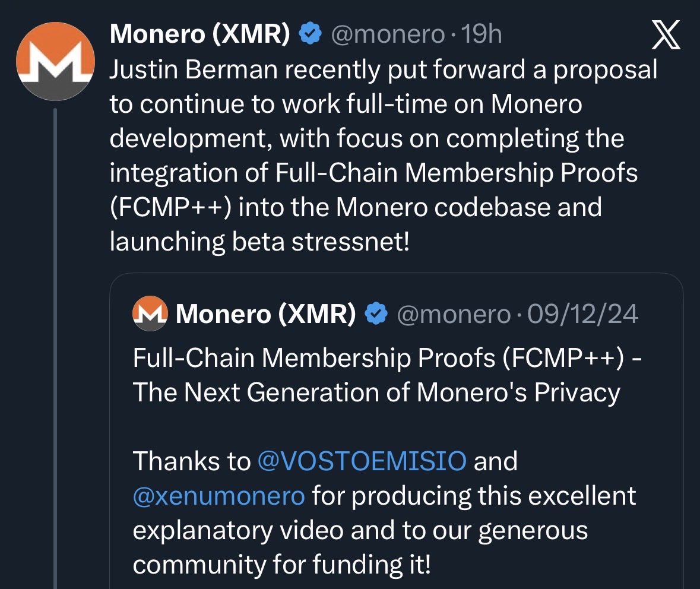This screenshot has height=589, width=700.
Task: Click "explanatory video" text in quoted tweet
Action: (x=237, y=530)
